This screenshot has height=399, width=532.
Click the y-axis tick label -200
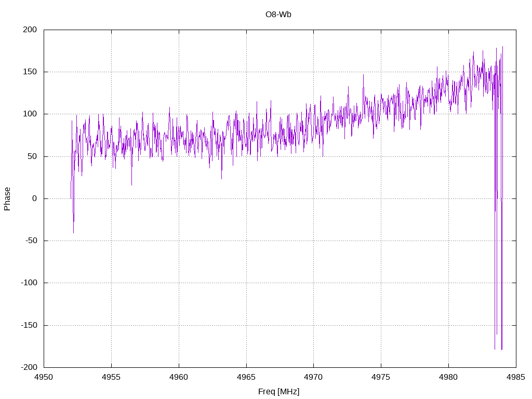click(x=29, y=367)
